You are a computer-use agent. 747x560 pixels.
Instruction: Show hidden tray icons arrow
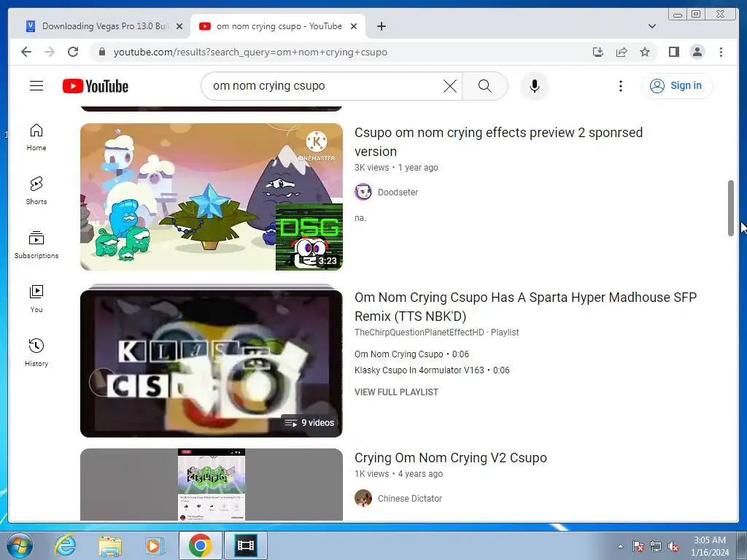click(x=620, y=546)
